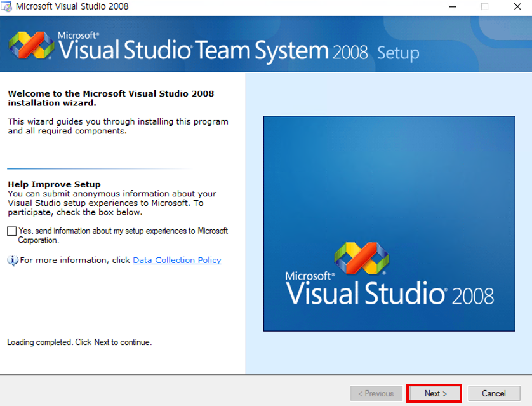This screenshot has width=532, height=406.
Task: Click the bold Welcome heading text
Action: coord(110,98)
